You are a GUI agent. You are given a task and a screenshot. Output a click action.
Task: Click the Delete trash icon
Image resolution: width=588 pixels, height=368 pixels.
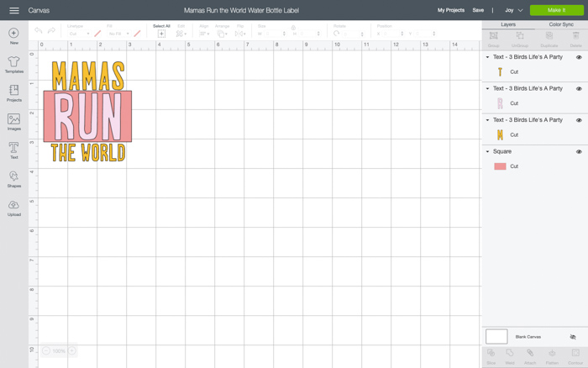pyautogui.click(x=576, y=36)
